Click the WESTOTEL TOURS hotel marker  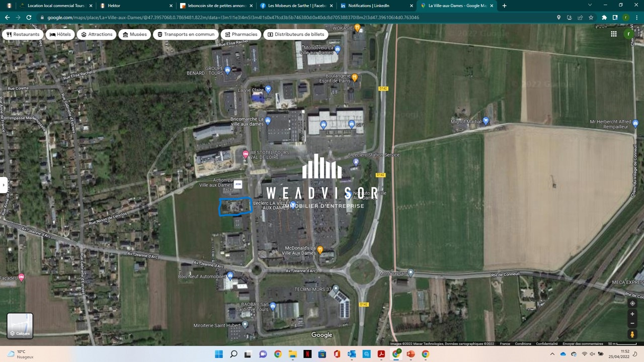click(246, 154)
